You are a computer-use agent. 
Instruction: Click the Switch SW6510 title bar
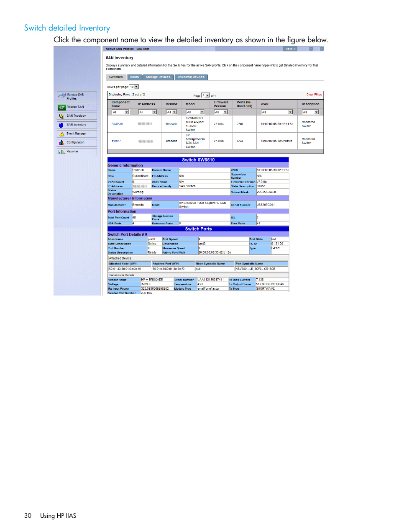(x=198, y=160)
